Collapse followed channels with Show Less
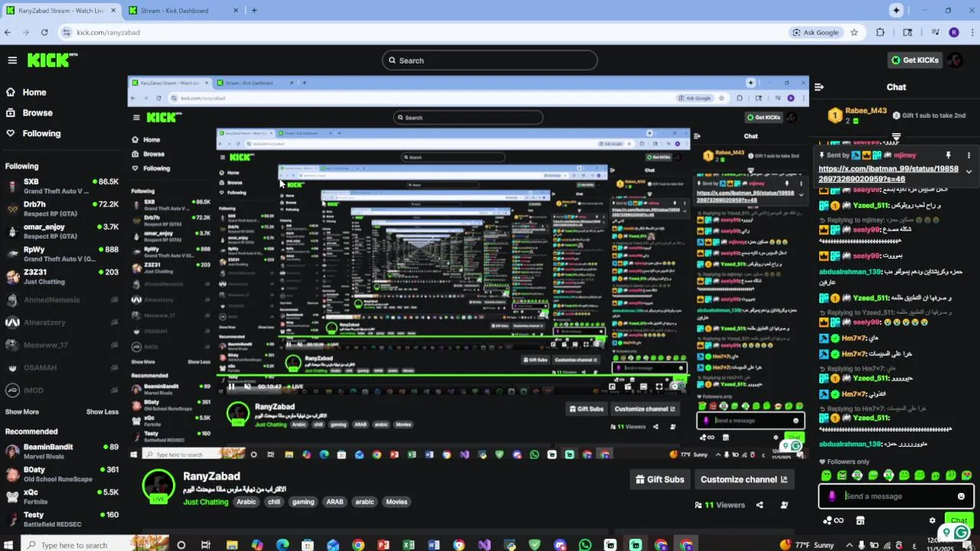The image size is (980, 551). [103, 412]
